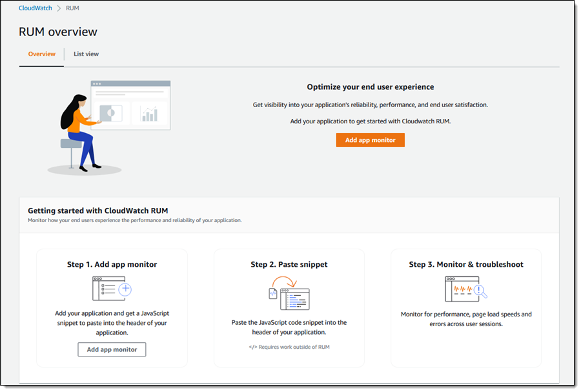
Task: Click the Step 1 add app monitor icon
Action: 112,288
